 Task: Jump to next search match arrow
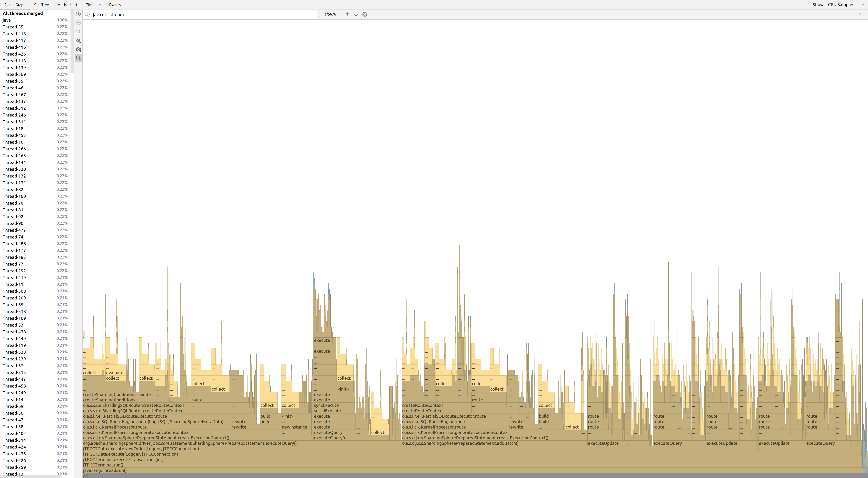click(x=356, y=14)
